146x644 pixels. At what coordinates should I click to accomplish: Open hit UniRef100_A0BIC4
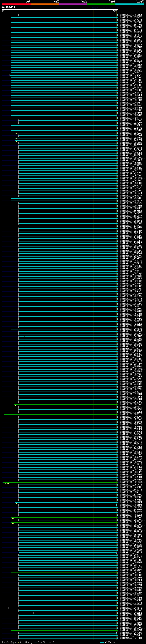pos(131,502)
